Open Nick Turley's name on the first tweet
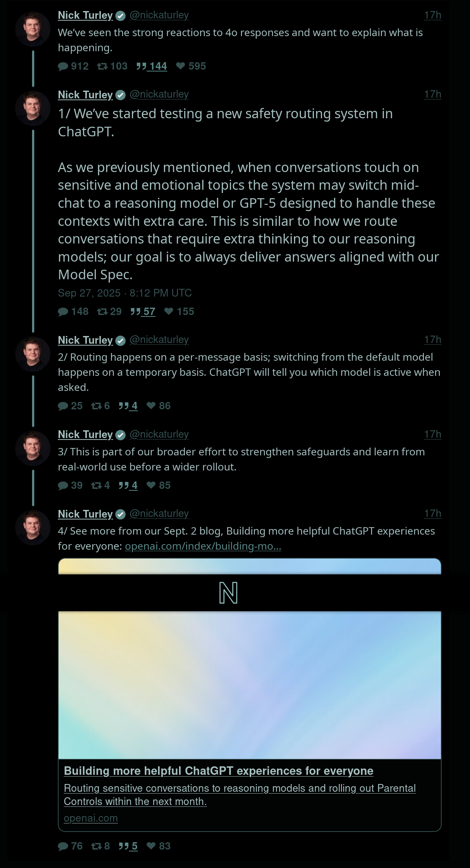The height and width of the screenshot is (868, 470). 85,15
